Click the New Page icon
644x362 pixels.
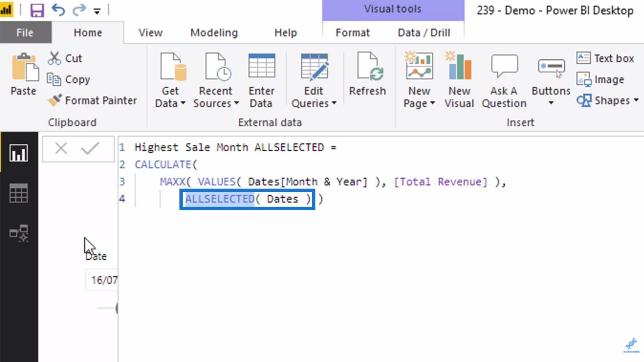(419, 66)
